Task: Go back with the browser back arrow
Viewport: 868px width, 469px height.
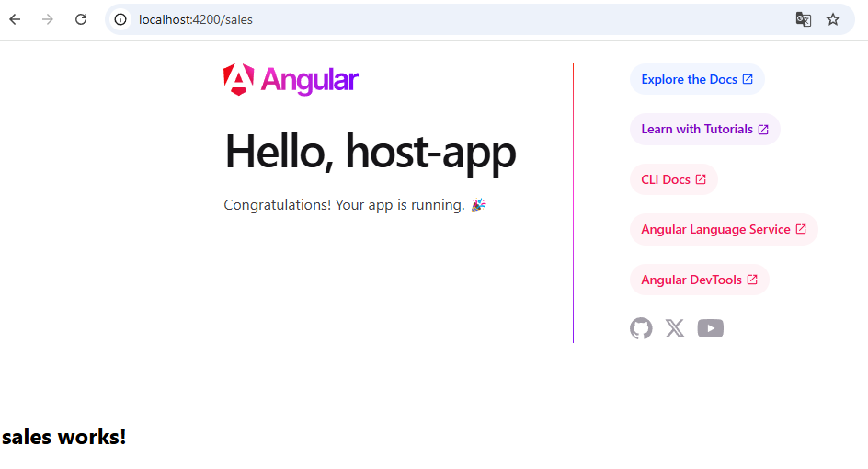Action: pyautogui.click(x=15, y=19)
